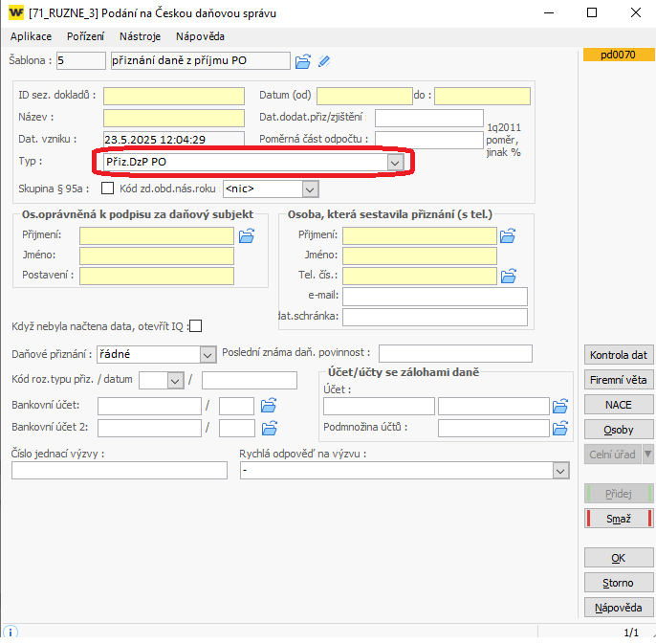Open the Pořízení menu
Image resolution: width=656 pixels, height=644 pixels.
(85, 36)
